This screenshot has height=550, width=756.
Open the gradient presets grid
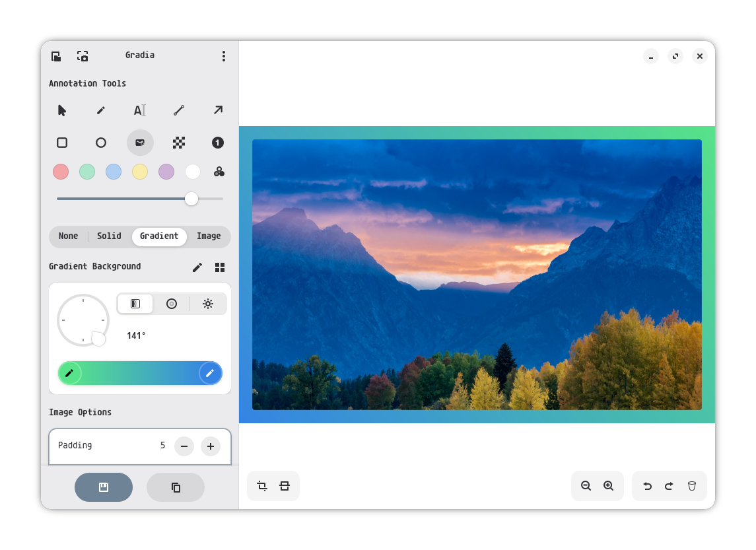click(x=220, y=267)
